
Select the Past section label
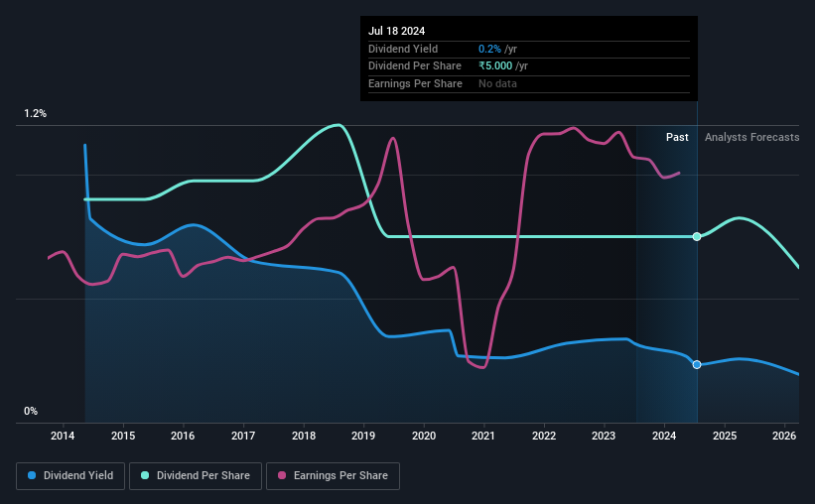[x=677, y=137]
